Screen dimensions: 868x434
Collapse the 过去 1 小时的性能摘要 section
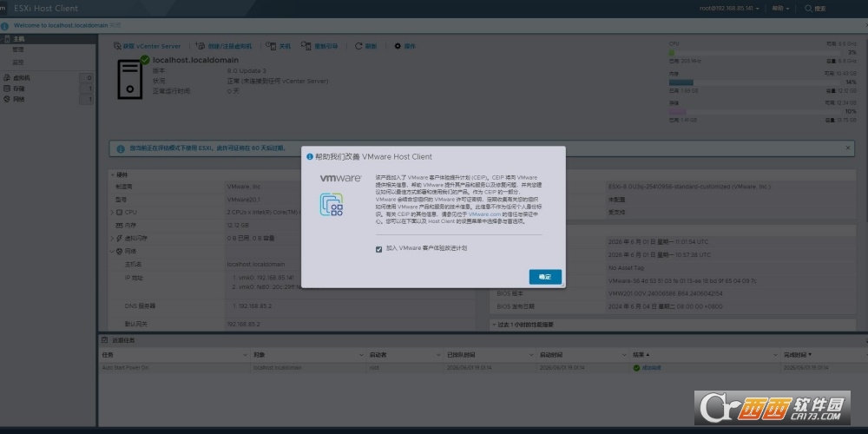pyautogui.click(x=494, y=325)
